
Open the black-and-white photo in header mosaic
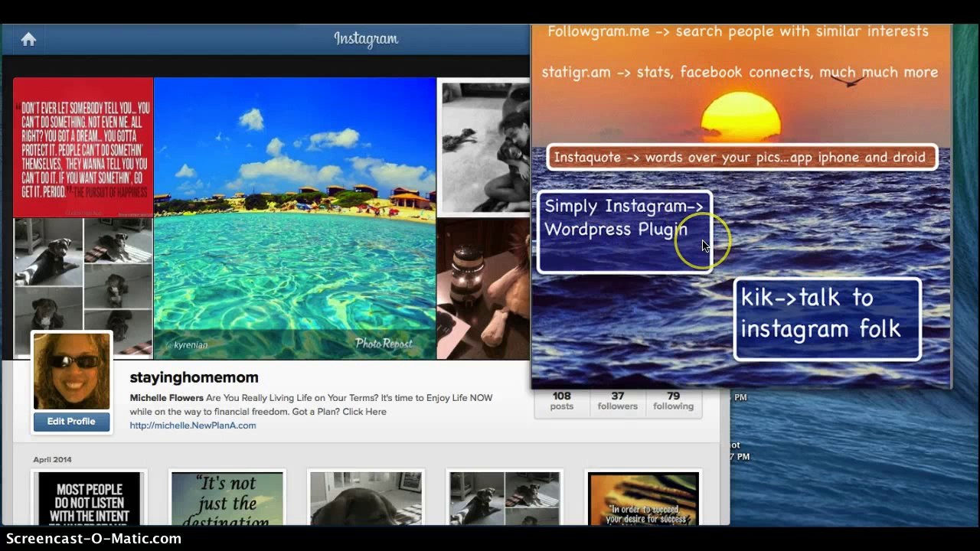click(483, 148)
